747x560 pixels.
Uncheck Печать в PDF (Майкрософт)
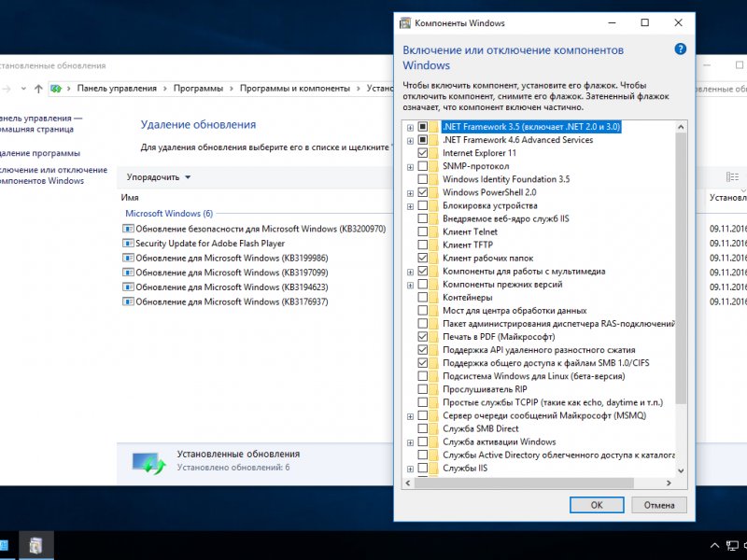(x=423, y=337)
